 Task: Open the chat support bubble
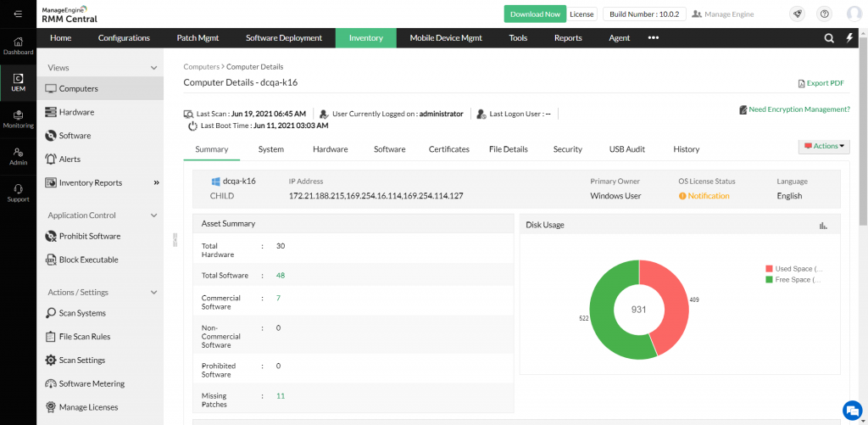(852, 409)
